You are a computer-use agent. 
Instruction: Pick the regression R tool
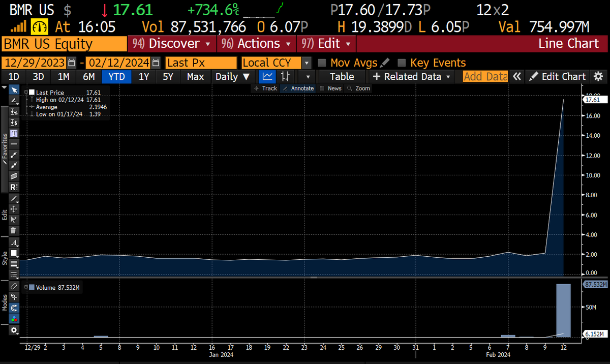pyautogui.click(x=14, y=187)
